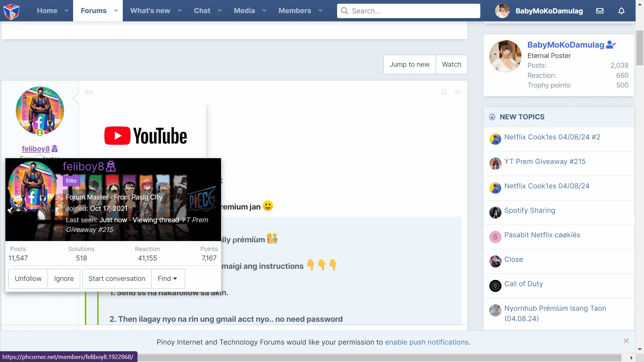Image resolution: width=644 pixels, height=362 pixels.
Task: Open the Media tab
Action: [x=244, y=11]
